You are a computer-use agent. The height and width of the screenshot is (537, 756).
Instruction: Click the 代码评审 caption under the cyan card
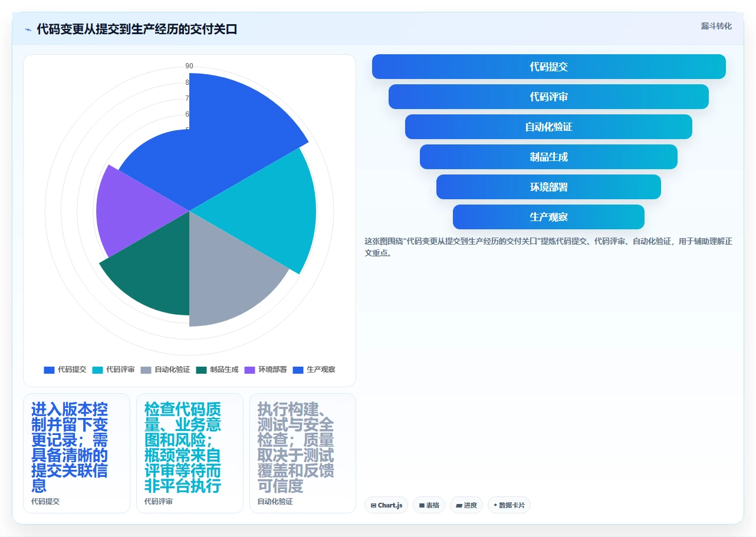[159, 502]
